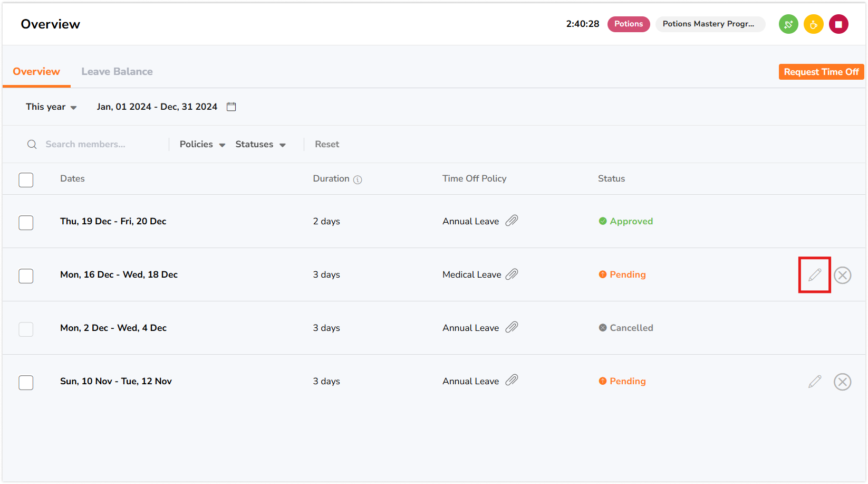Image resolution: width=868 pixels, height=484 pixels.
Task: Click the Mon, 16 Dec - Wed, 18 Dec dates
Action: 119,274
